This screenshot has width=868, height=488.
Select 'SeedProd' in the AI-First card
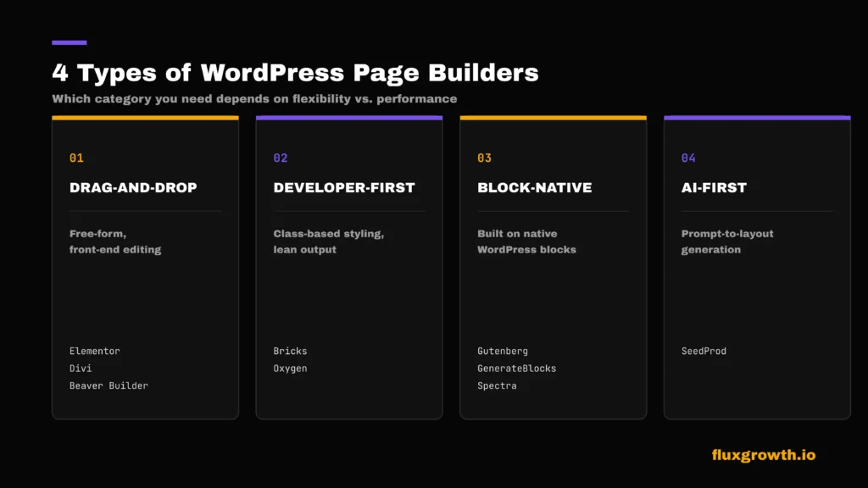coord(704,352)
